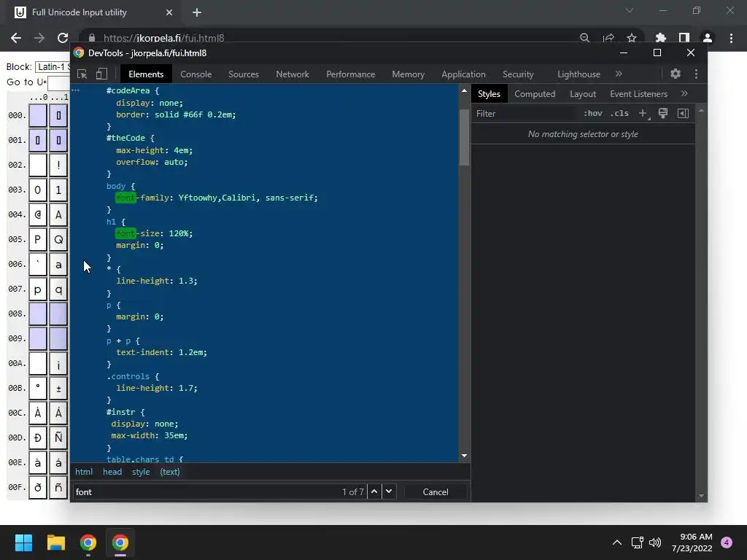Add new style rule plus icon
The image size is (747, 560).
click(x=643, y=113)
